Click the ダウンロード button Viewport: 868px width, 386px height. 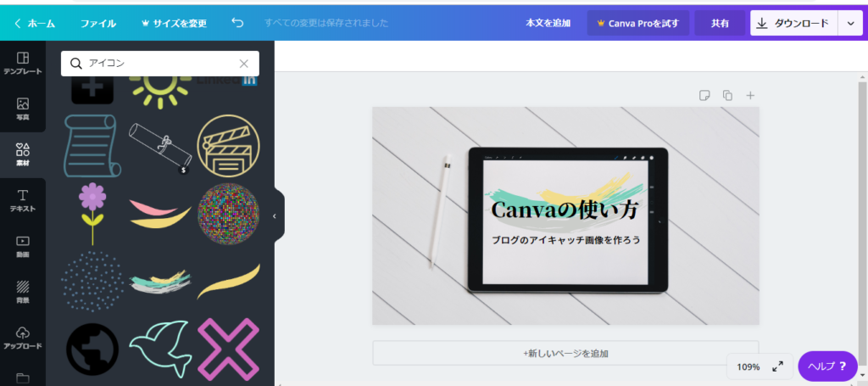pyautogui.click(x=794, y=23)
